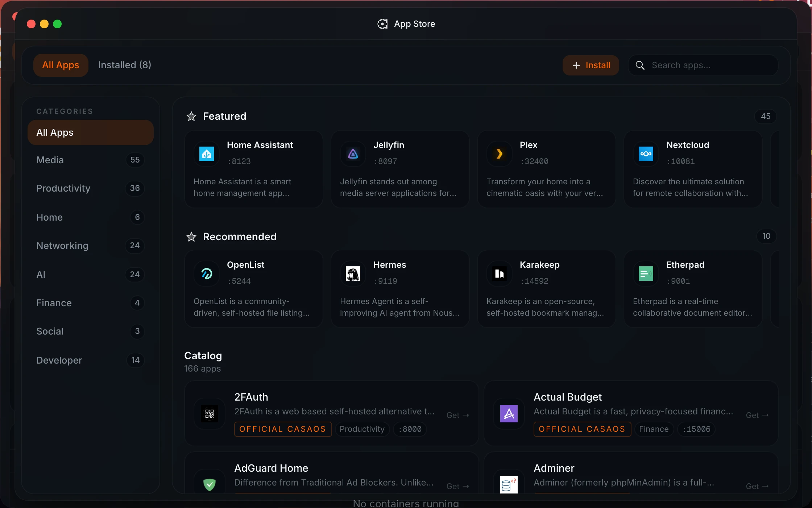Select the Productivity category

click(91, 188)
